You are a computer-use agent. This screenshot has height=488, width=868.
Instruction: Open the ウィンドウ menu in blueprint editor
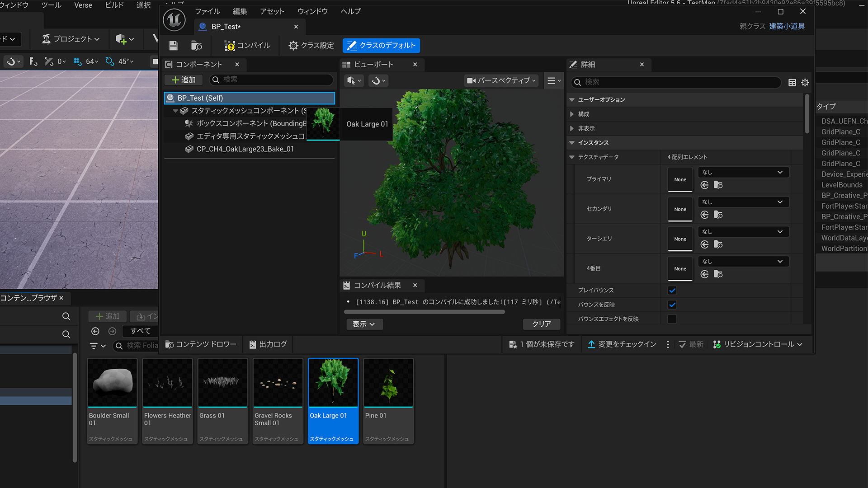312,11
